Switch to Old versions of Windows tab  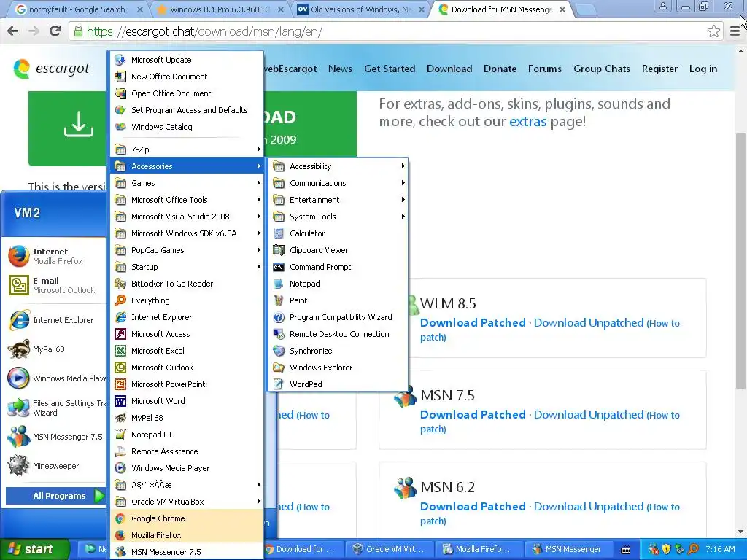pos(360,9)
